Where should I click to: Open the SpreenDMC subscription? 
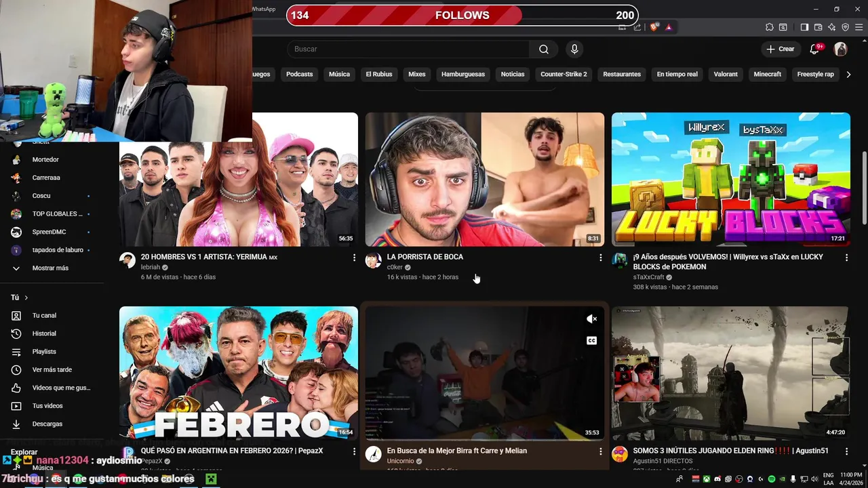(49, 232)
